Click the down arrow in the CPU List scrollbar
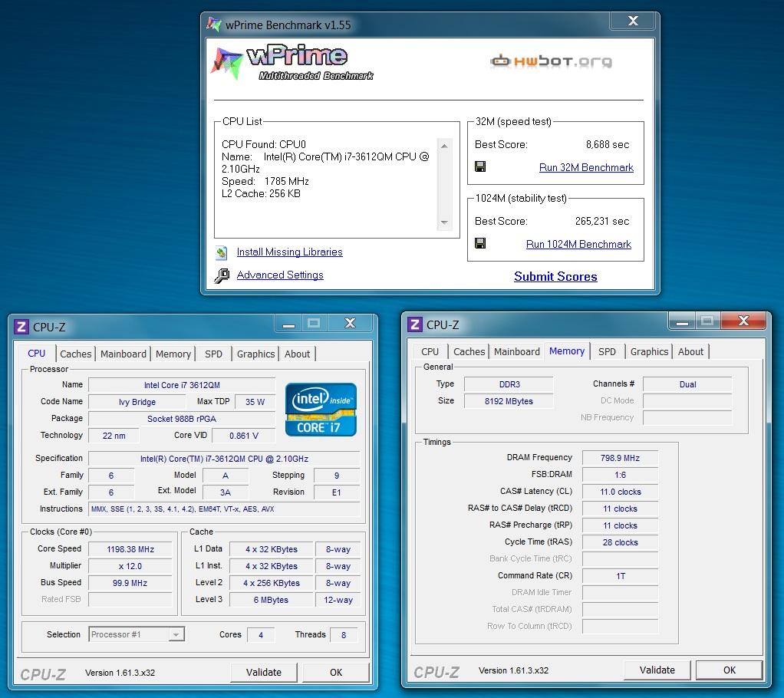 pos(444,222)
